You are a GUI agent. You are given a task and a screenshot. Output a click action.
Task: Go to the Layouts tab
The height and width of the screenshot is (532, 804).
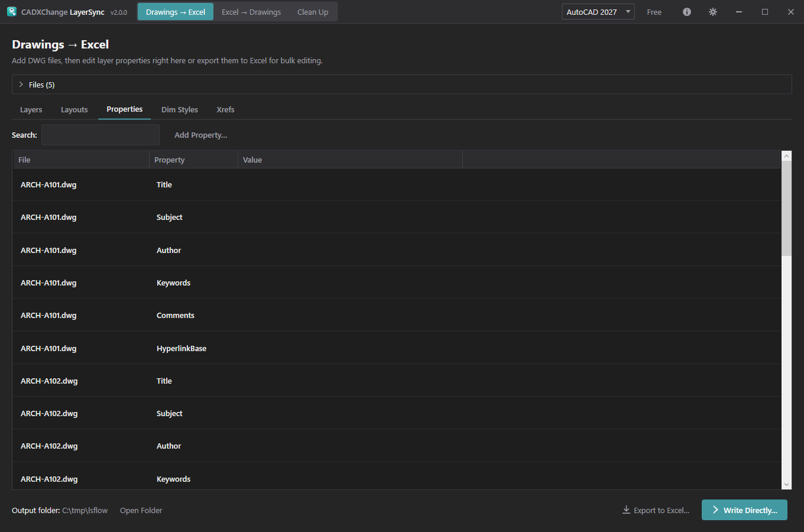pyautogui.click(x=74, y=110)
